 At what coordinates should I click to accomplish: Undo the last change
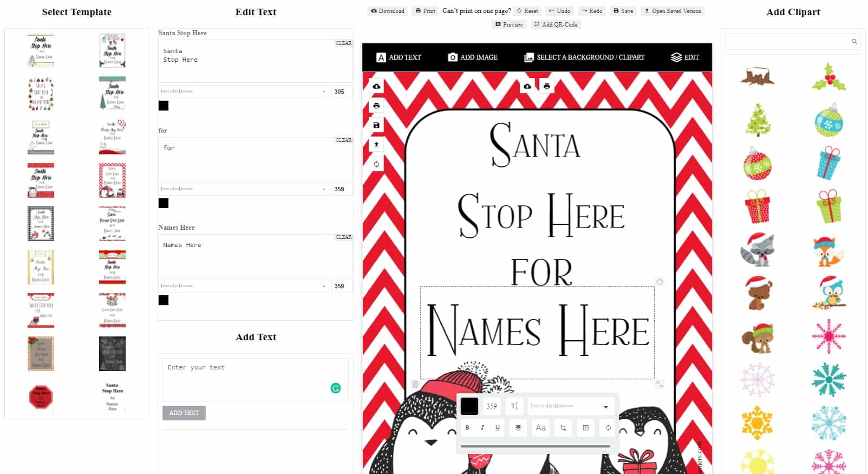click(559, 11)
